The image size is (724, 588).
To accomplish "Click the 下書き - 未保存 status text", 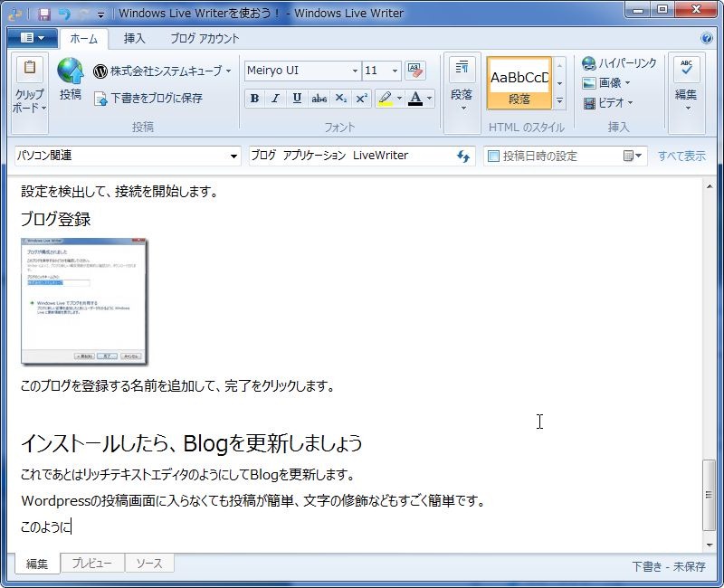I will [x=669, y=566].
